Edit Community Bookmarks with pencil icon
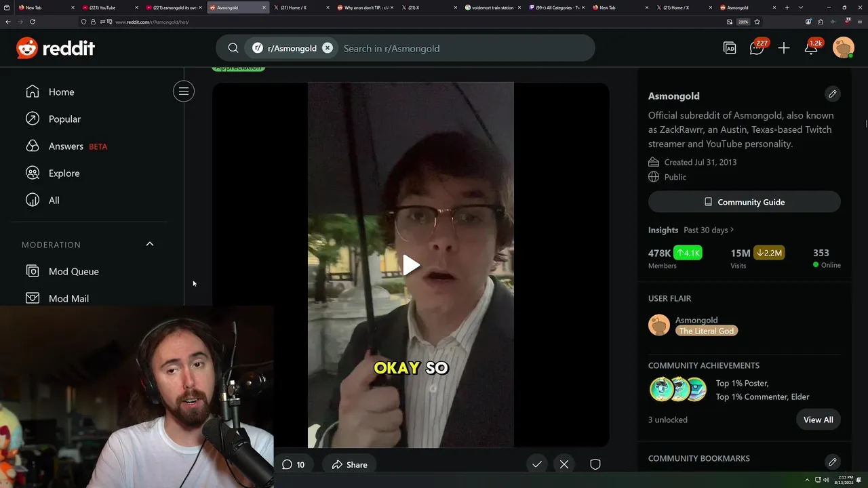The image size is (868, 488). point(833,462)
